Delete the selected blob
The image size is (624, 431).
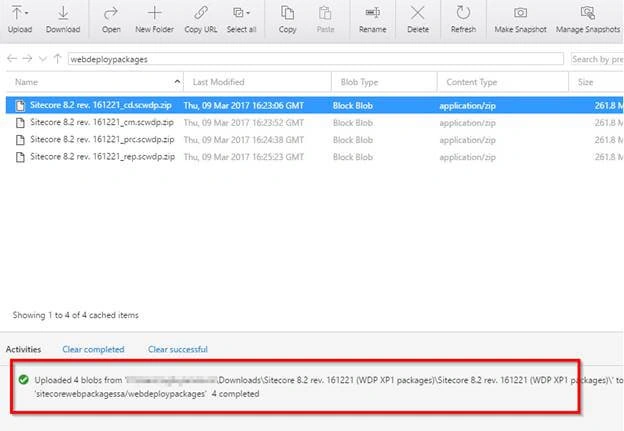coord(418,19)
